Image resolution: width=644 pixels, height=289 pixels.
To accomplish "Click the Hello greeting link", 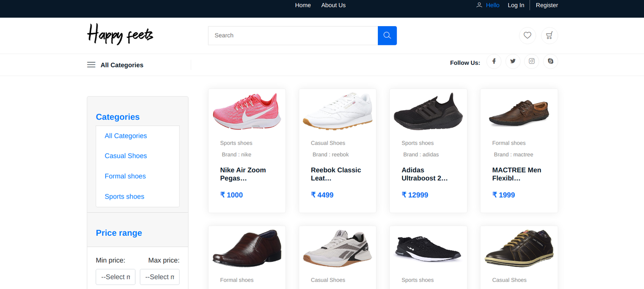I will coord(493,5).
